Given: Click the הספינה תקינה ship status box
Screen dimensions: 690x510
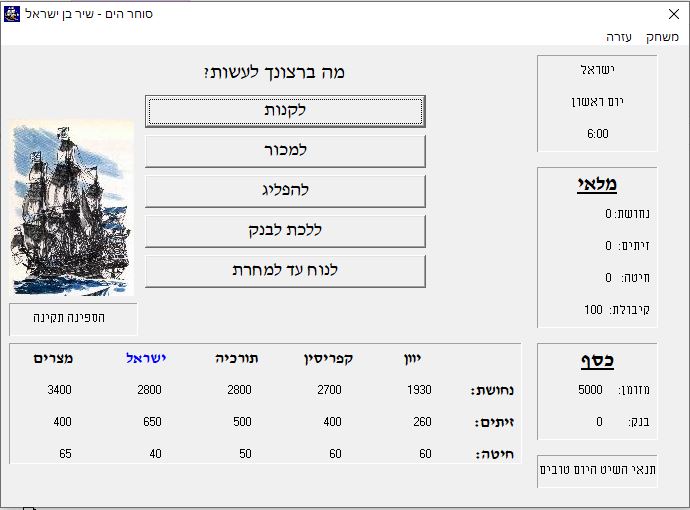Looking at the screenshot, I should click(73, 319).
